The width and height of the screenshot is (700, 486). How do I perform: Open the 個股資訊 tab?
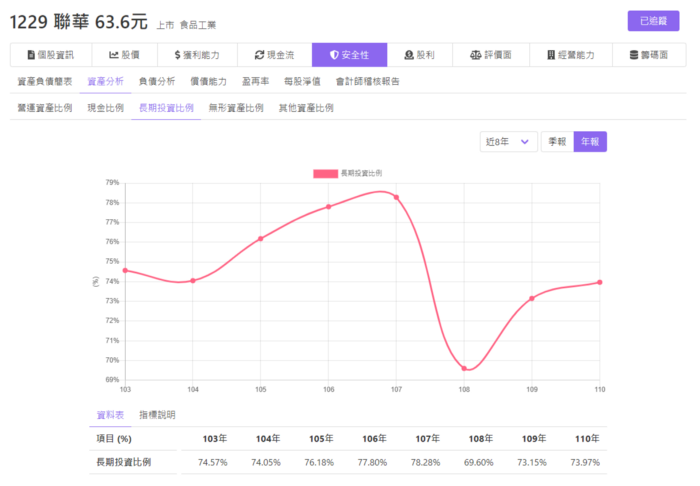[51, 55]
